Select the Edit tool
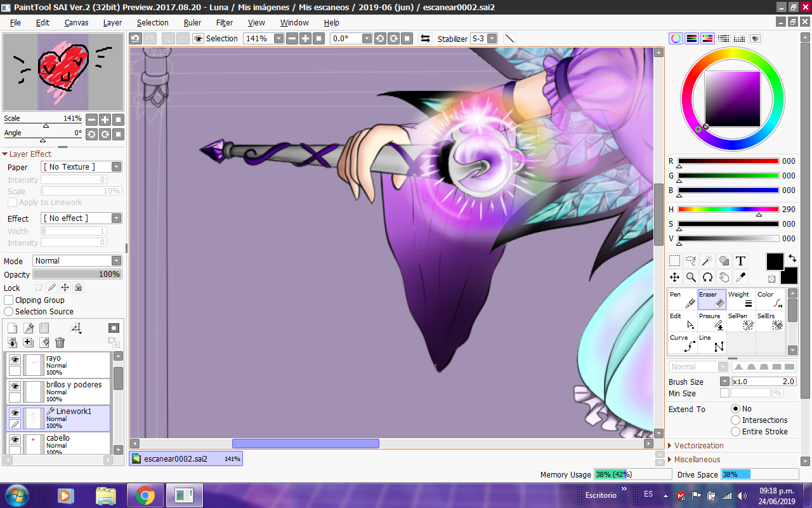The image size is (812, 508). [x=683, y=321]
